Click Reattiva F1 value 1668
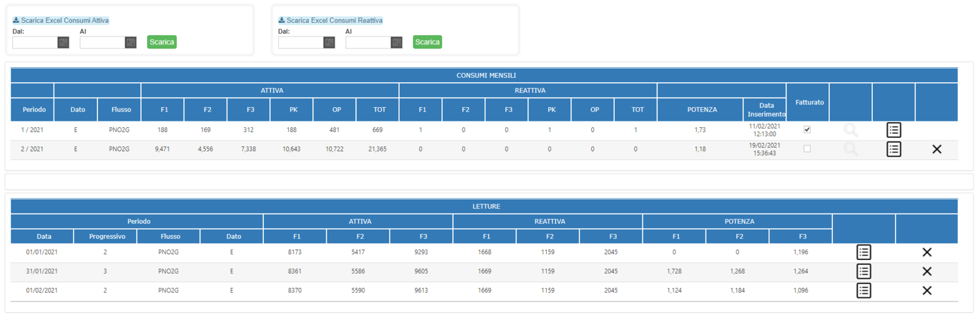 tap(485, 252)
